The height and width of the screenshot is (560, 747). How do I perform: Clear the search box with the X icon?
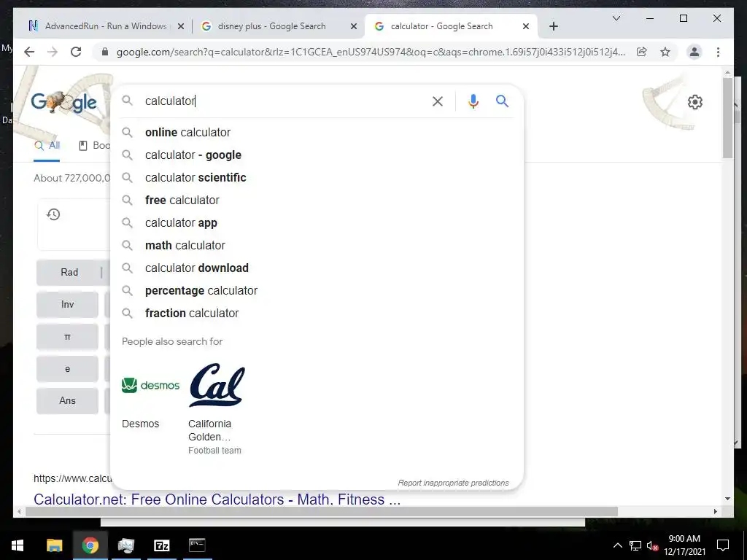(438, 101)
